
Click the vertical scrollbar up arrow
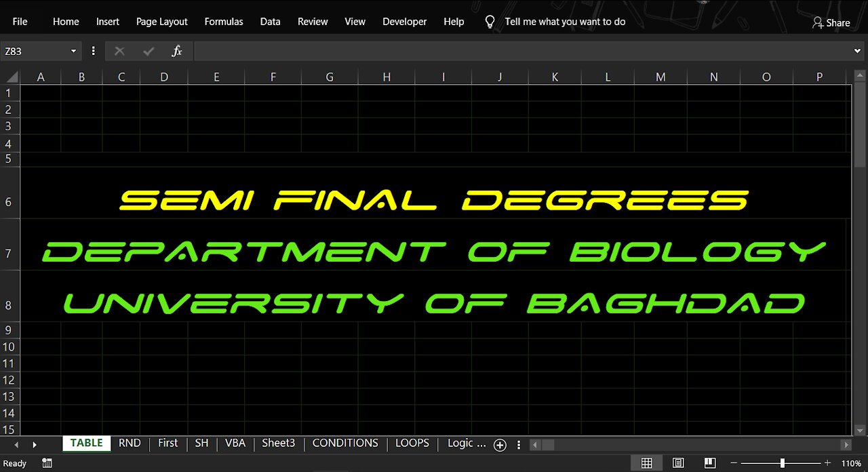click(x=860, y=76)
